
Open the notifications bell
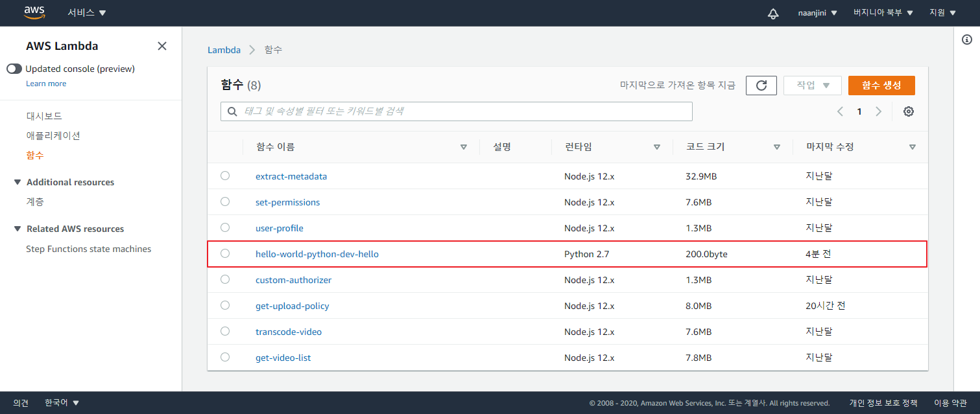click(772, 14)
